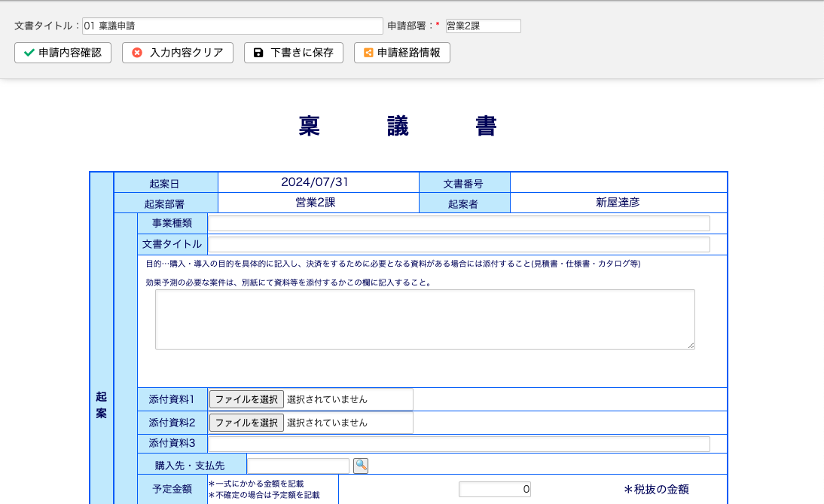Open 申請経路情報 route information

[x=401, y=53]
